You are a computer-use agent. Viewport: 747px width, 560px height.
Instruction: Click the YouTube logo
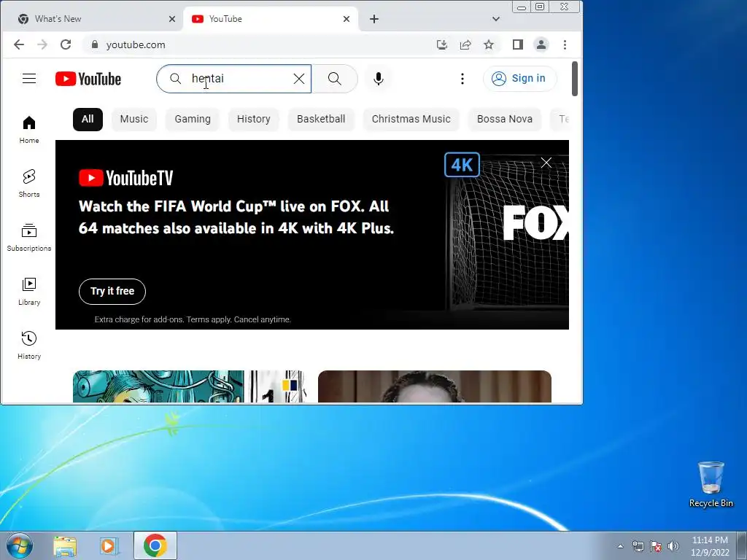(x=88, y=79)
